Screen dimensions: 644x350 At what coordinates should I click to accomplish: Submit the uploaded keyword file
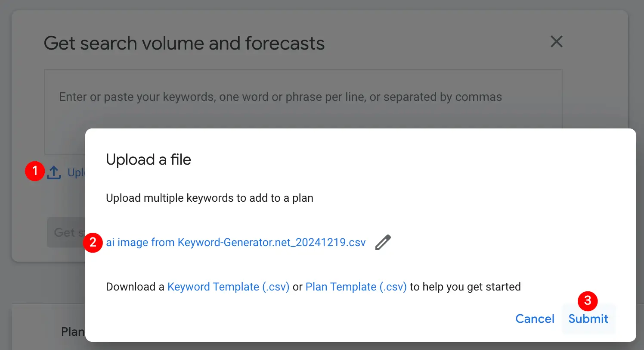[x=588, y=319]
